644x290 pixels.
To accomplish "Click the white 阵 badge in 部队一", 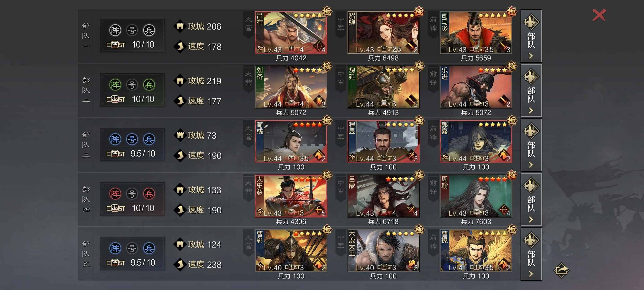I will pyautogui.click(x=115, y=30).
